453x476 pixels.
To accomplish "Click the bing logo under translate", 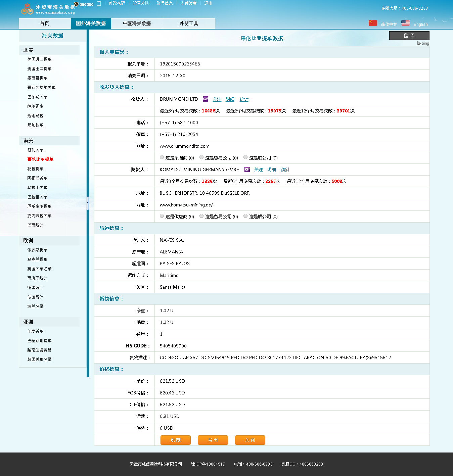I will [x=423, y=43].
